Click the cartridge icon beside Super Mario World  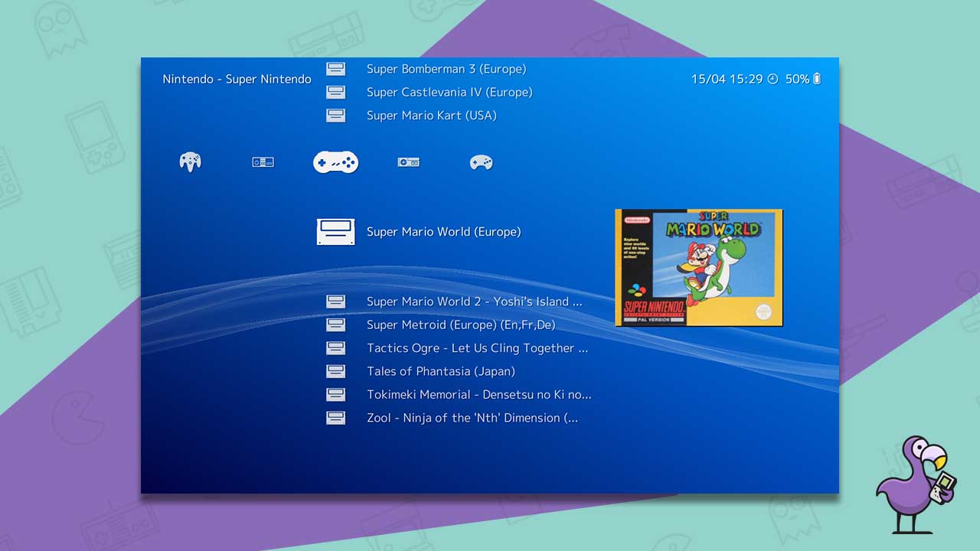click(x=335, y=231)
